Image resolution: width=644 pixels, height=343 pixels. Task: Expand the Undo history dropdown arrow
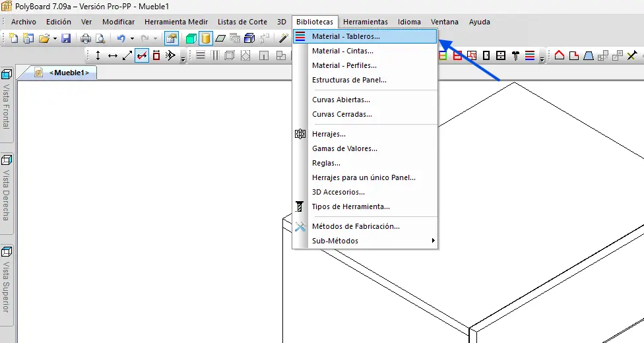click(132, 38)
